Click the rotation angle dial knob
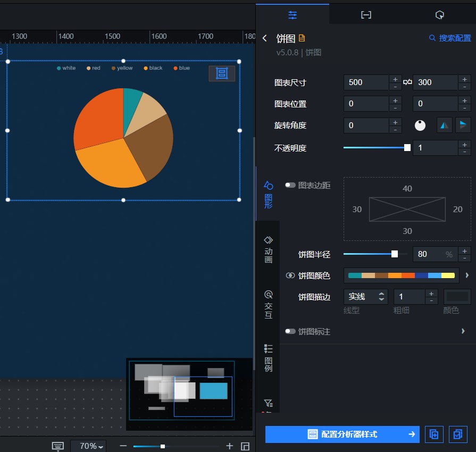This screenshot has height=452, width=476. 420,125
